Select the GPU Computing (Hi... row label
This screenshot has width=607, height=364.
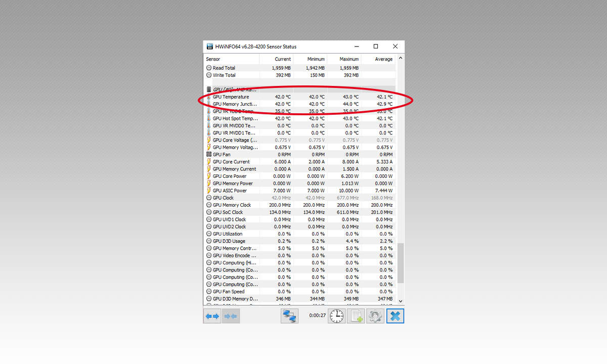[x=235, y=262]
